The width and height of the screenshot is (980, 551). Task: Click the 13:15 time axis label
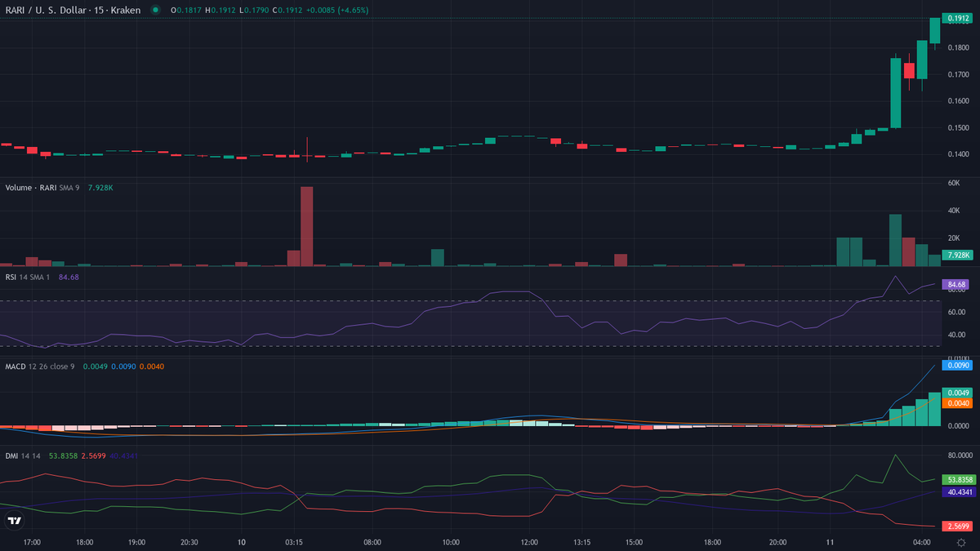[581, 542]
